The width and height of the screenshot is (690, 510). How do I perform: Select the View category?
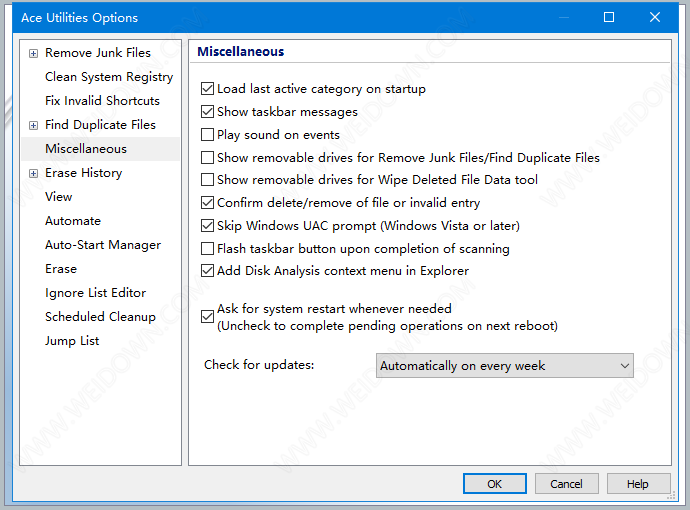point(59,197)
